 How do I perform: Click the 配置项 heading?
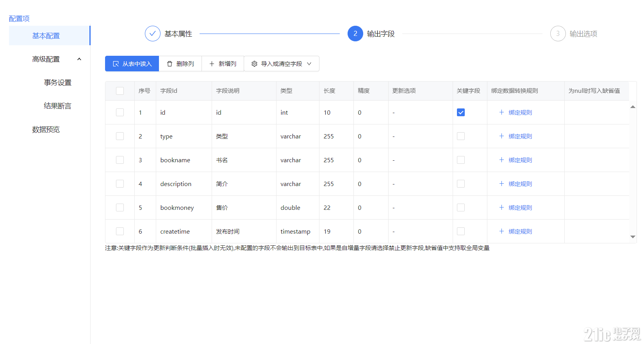click(19, 18)
